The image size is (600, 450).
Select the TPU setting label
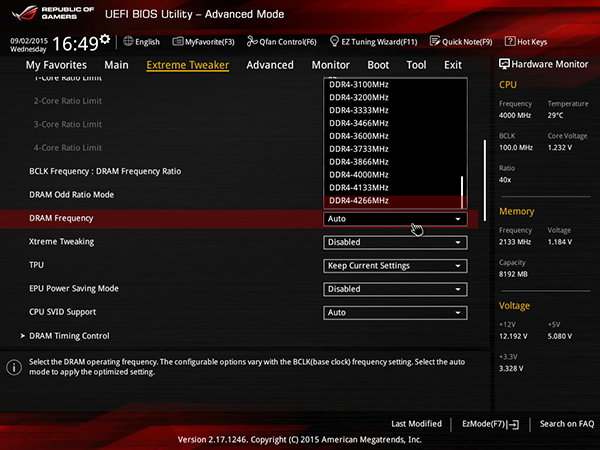[36, 265]
